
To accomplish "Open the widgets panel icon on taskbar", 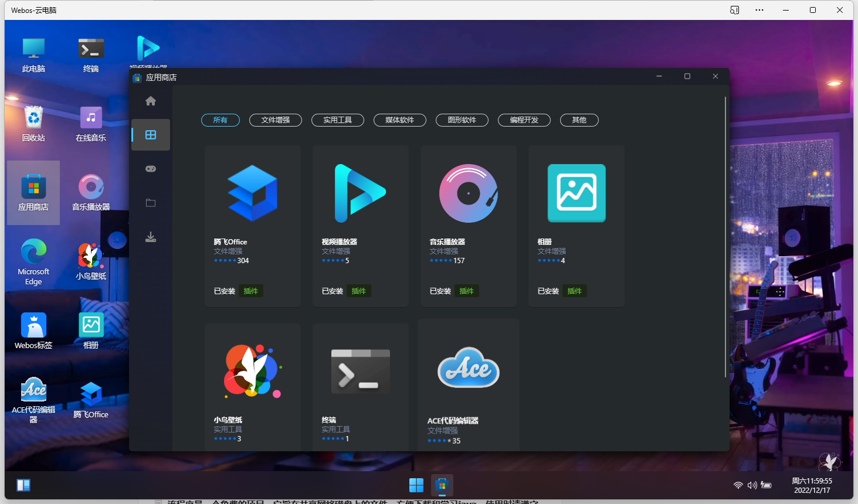I will 23,485.
